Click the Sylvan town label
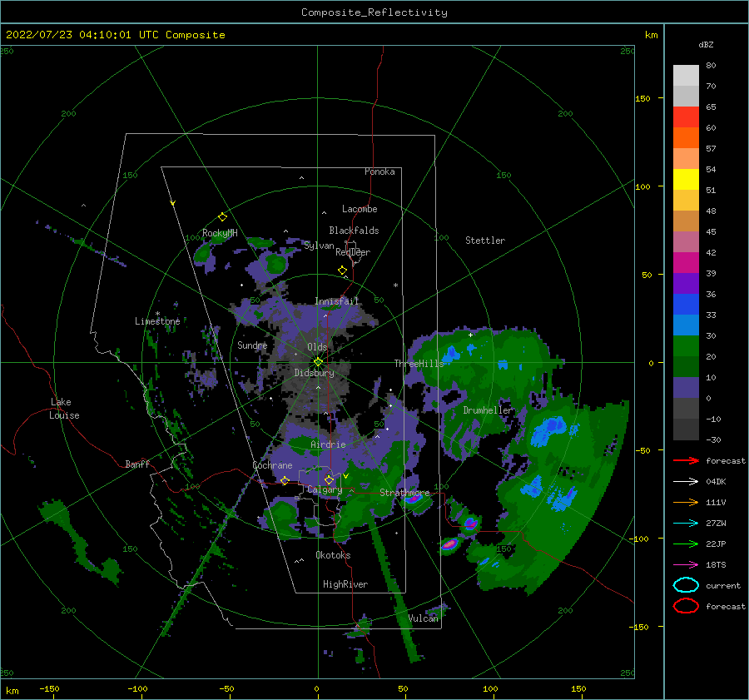The width and height of the screenshot is (749, 700). click(x=319, y=246)
